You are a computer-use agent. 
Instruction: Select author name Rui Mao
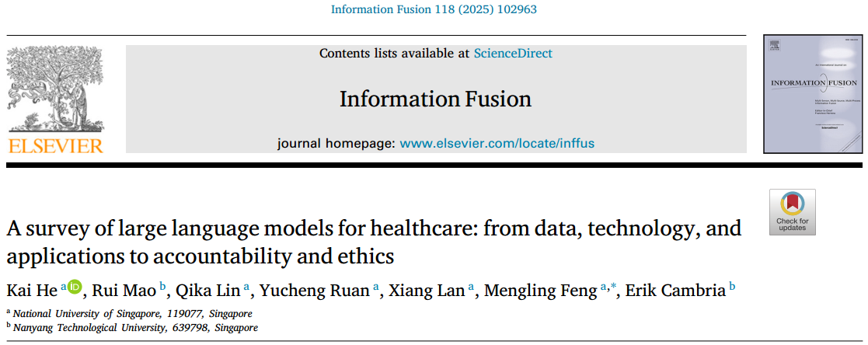pyautogui.click(x=124, y=290)
